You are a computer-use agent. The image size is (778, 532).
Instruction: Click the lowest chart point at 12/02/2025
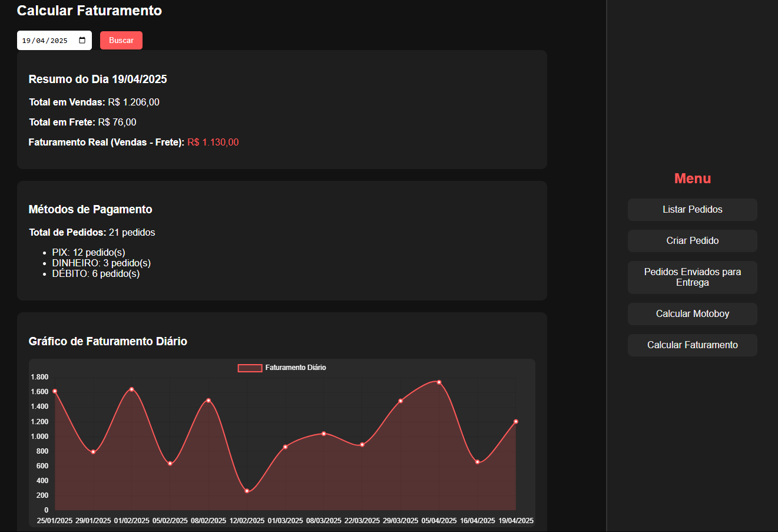coord(247,491)
